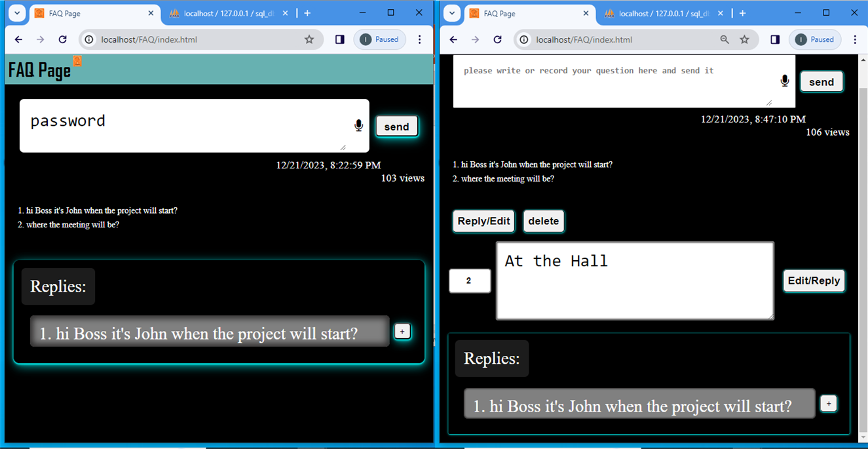
Task: Submit with the Edit/Reply button
Action: coord(814,281)
